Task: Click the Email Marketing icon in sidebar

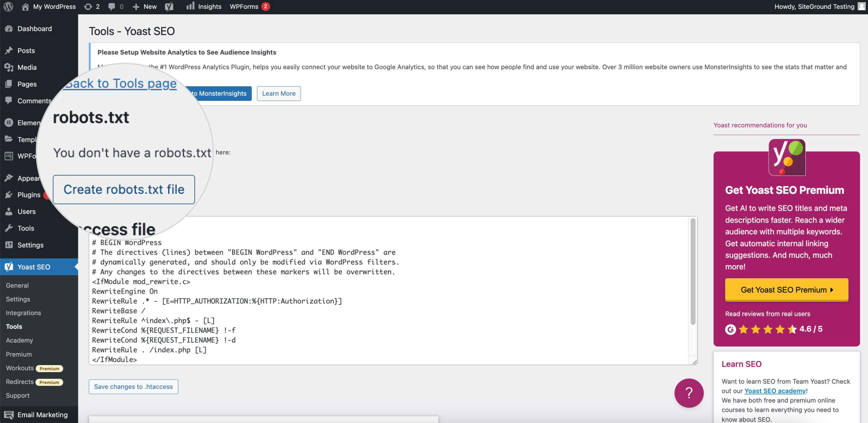Action: 9,415
